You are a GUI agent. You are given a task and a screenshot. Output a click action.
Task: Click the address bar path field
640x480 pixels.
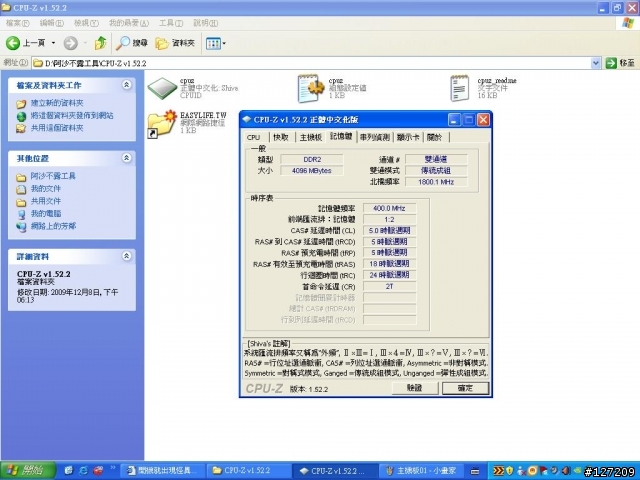click(x=311, y=63)
